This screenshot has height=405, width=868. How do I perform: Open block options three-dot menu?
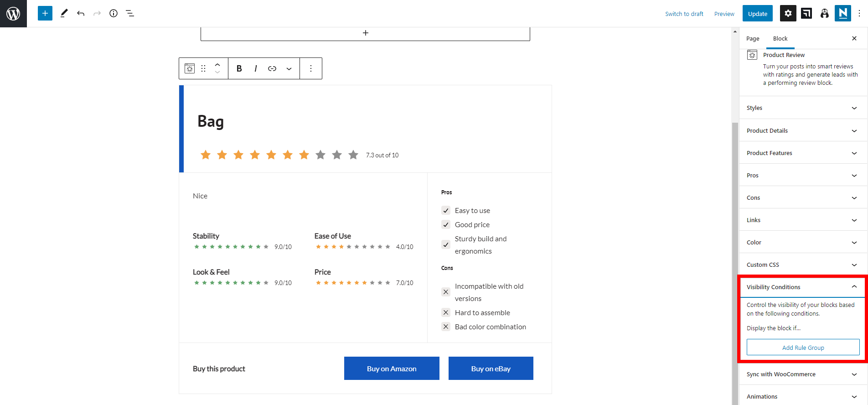(311, 68)
